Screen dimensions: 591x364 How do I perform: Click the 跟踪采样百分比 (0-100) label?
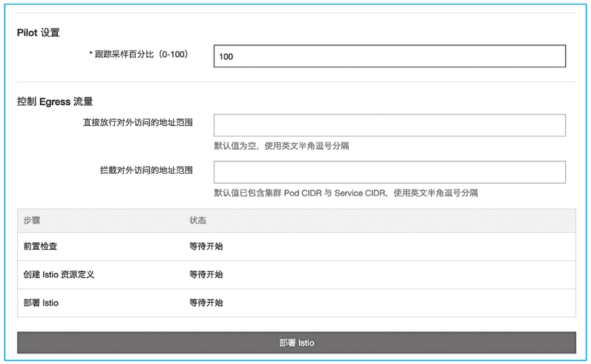(141, 55)
